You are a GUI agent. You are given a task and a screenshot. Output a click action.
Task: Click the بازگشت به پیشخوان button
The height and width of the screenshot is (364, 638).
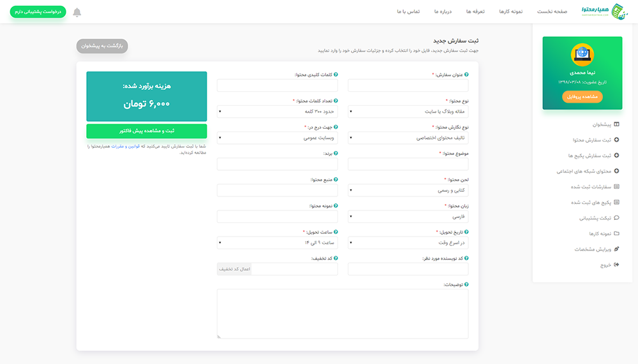click(102, 46)
